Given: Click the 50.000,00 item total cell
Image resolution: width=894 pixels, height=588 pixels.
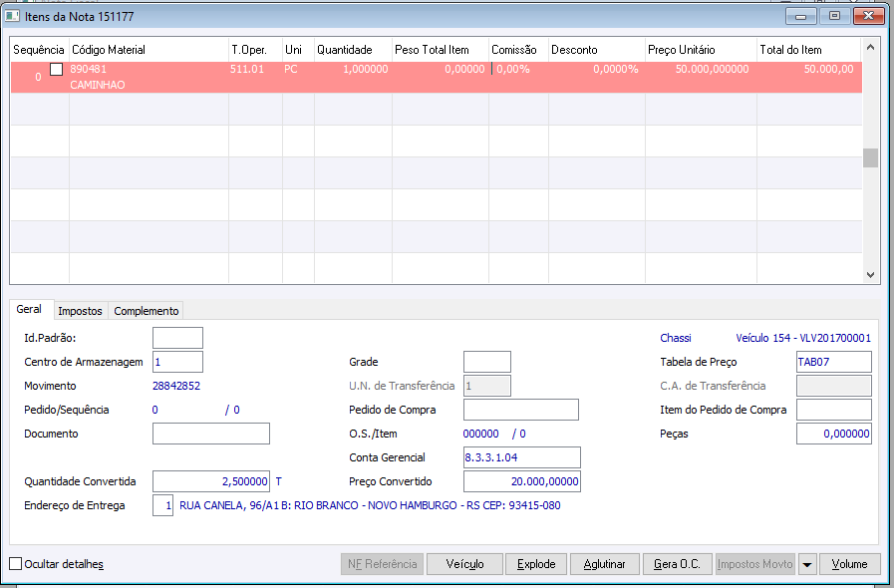Looking at the screenshot, I should point(829,69).
